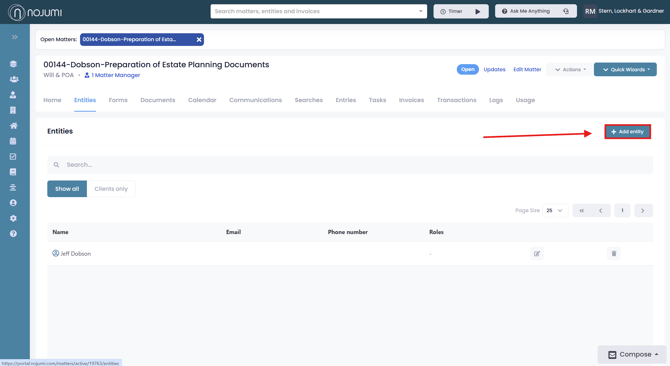Switch to the Logs tab
This screenshot has width=670, height=366.
496,100
